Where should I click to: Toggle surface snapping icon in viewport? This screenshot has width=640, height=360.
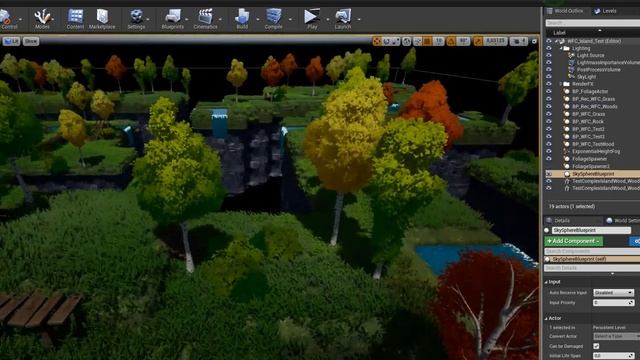[417, 41]
